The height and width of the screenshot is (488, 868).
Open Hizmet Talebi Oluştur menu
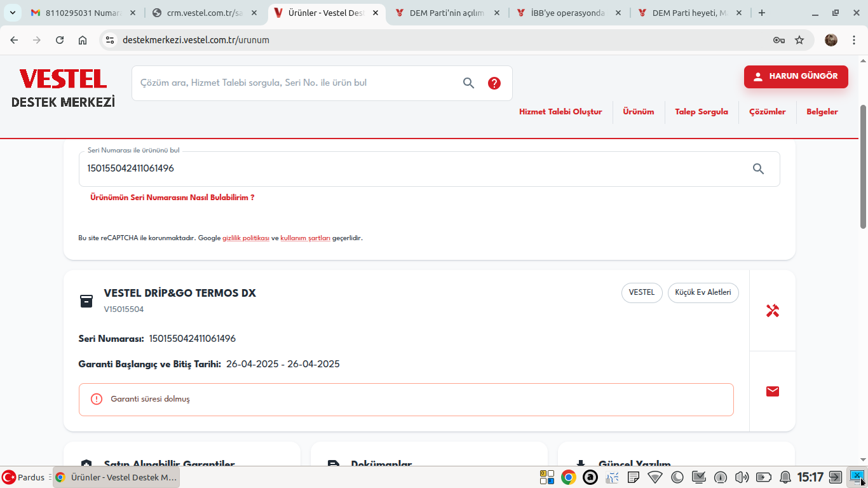pos(560,112)
